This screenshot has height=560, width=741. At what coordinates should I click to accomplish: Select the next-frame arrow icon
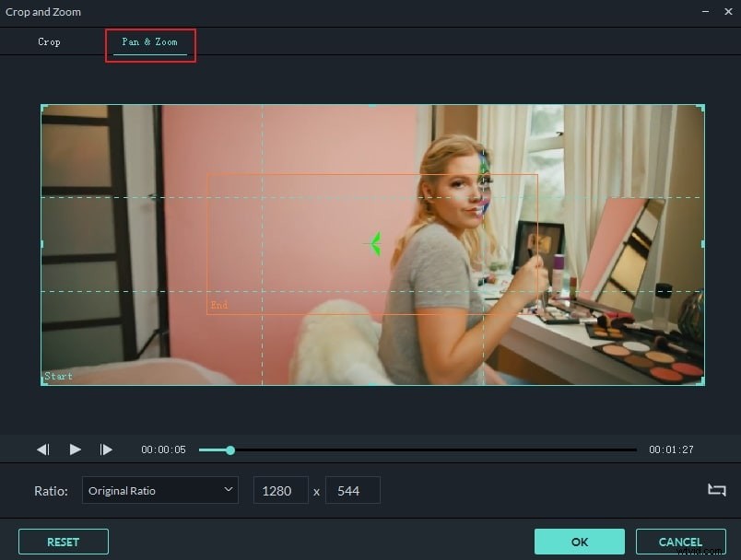(106, 449)
